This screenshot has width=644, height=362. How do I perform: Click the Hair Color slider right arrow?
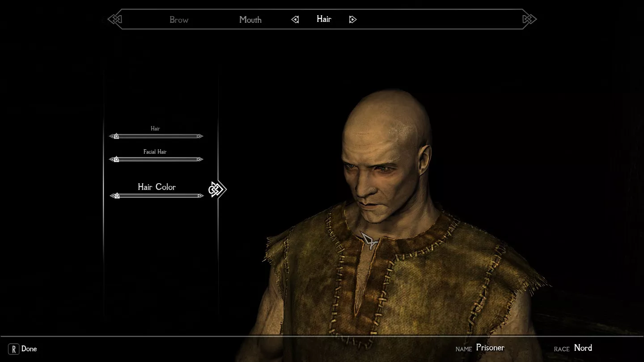(201, 196)
